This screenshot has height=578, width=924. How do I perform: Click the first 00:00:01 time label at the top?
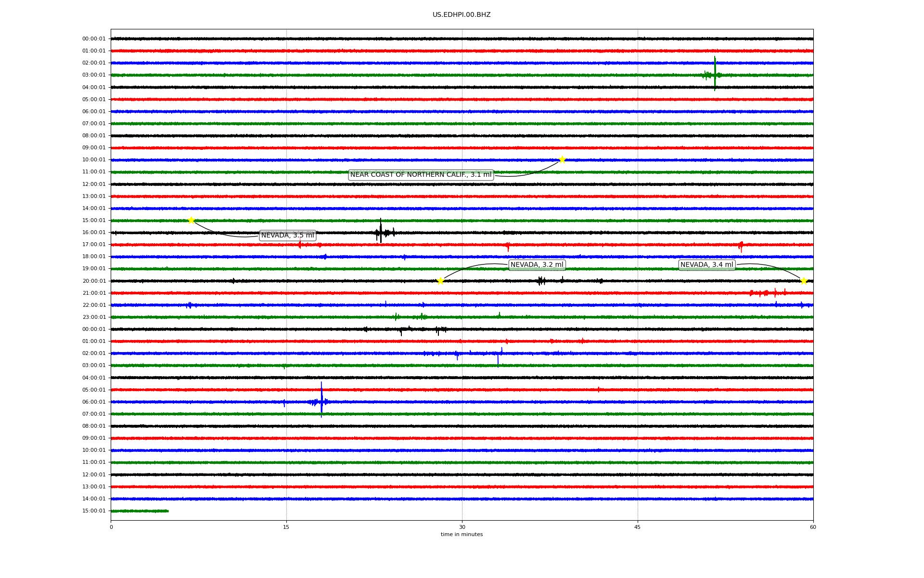point(94,39)
